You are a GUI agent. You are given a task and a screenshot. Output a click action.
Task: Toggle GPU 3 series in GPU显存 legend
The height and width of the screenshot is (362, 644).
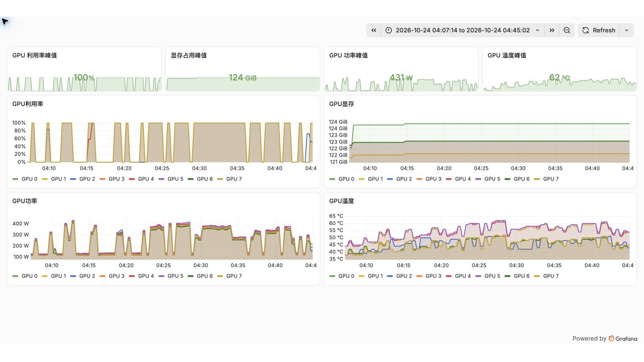click(433, 179)
